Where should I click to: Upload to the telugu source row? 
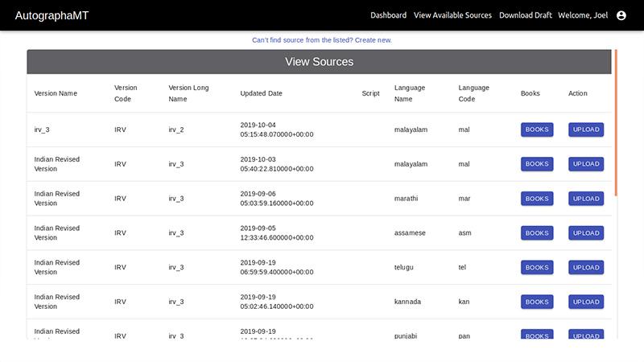pyautogui.click(x=586, y=267)
